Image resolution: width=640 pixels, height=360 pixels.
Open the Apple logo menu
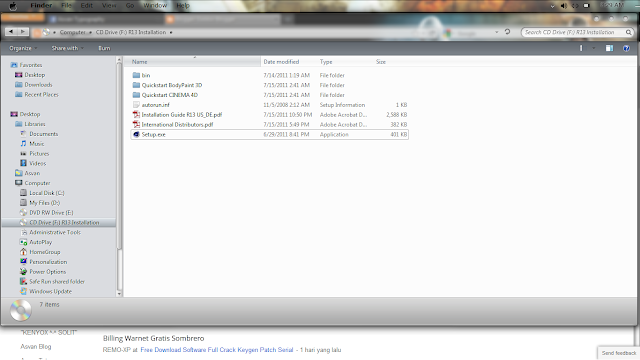click(13, 6)
